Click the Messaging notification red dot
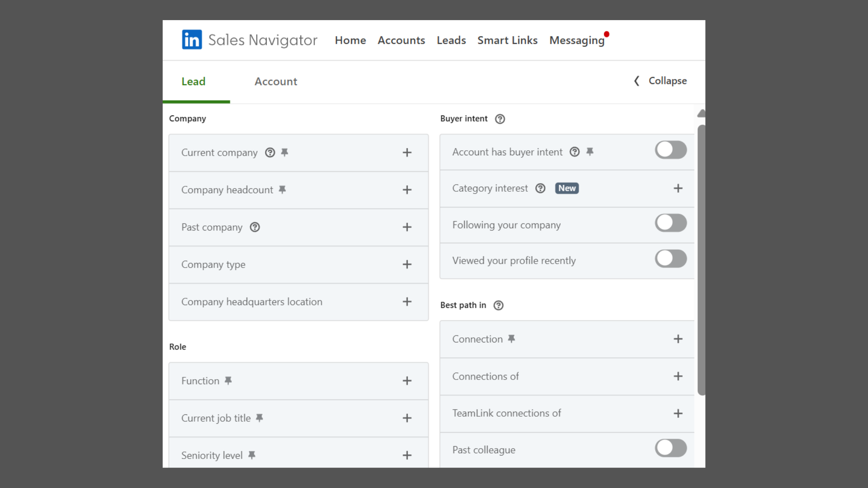Viewport: 868px width, 488px height. [x=607, y=34]
